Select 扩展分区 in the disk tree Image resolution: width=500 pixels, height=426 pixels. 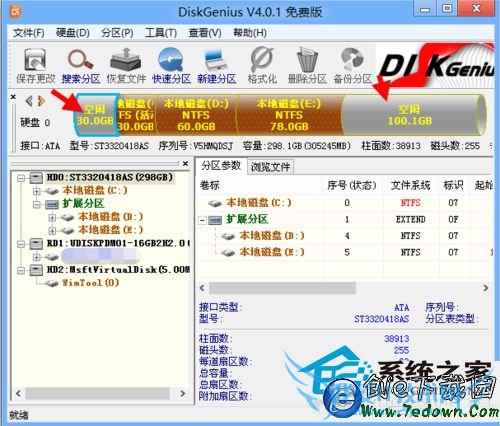pyautogui.click(x=83, y=203)
